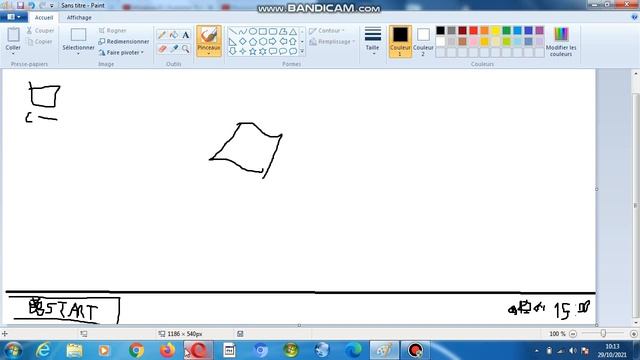Image resolution: width=640 pixels, height=360 pixels.
Task: Click the Coller paste button
Action: (x=13, y=38)
